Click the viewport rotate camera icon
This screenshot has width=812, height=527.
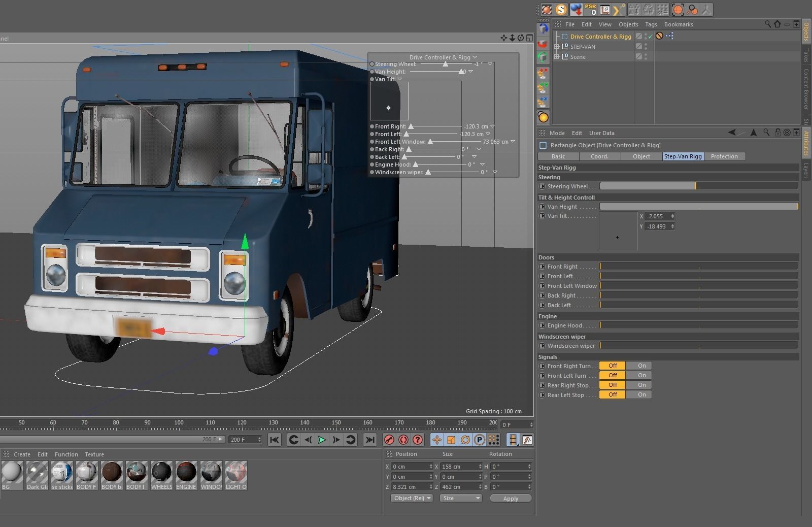(521, 38)
